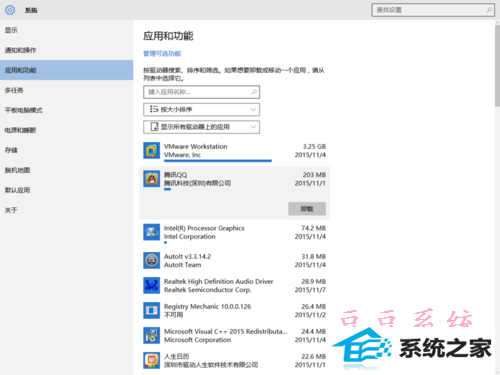Select the 腾讯QQ name text
Viewport: 500px width, 375px height.
coord(175,175)
